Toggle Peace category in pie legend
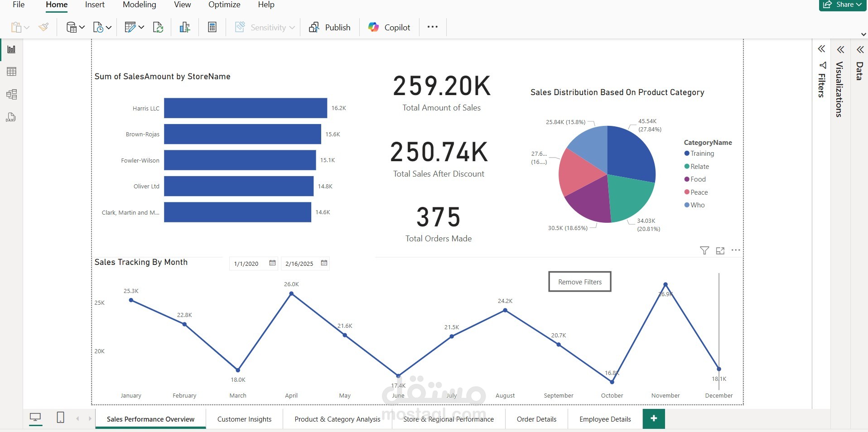868x432 pixels. 696,192
